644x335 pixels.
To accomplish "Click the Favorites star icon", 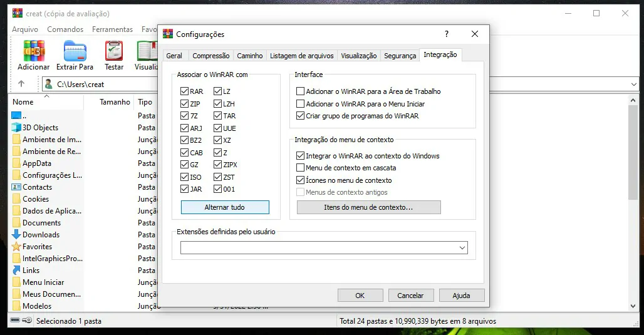I will pyautogui.click(x=16, y=246).
